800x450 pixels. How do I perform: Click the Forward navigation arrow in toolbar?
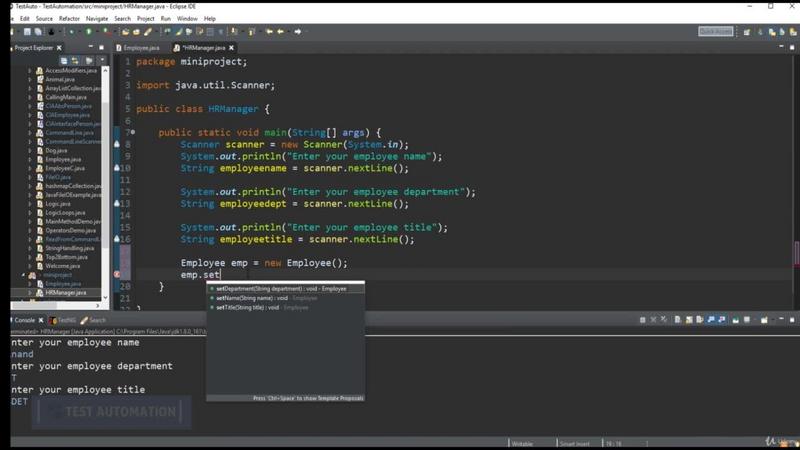pos(297,32)
